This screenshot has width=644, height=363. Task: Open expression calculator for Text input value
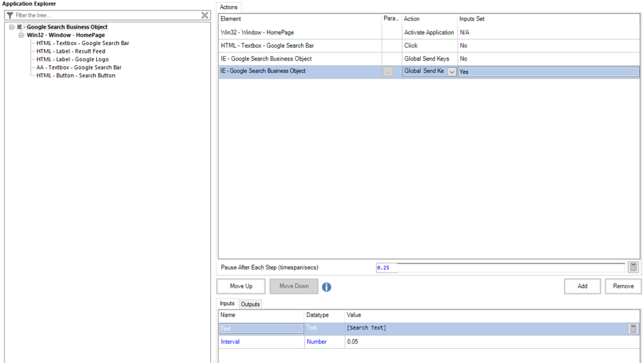click(x=633, y=329)
